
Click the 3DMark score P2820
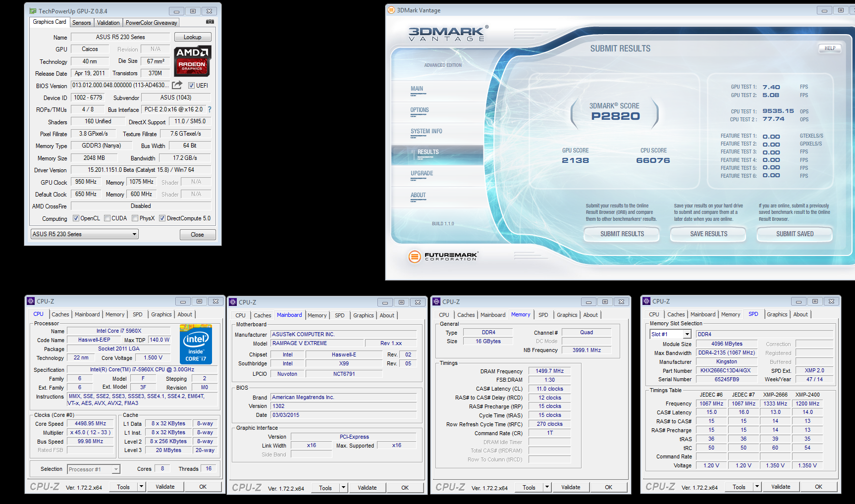point(615,116)
